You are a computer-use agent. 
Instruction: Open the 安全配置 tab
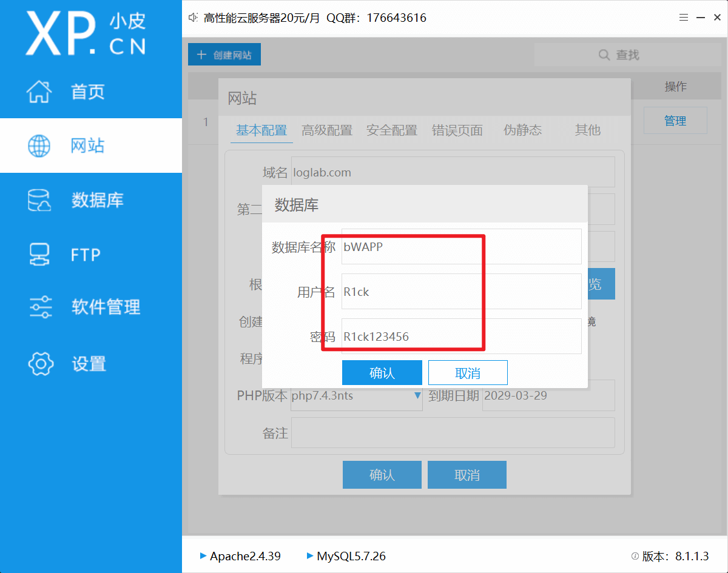(392, 130)
